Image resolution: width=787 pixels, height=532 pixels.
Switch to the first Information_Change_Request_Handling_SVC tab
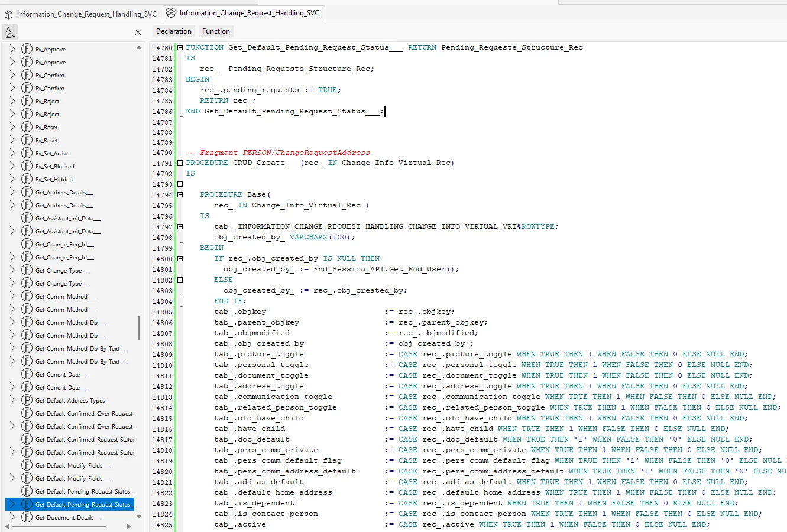[x=86, y=14]
